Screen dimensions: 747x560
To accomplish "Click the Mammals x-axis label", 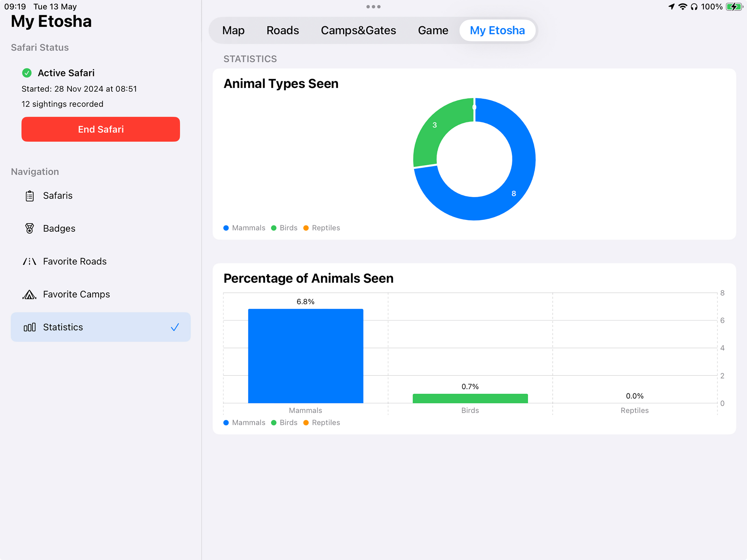I will pyautogui.click(x=306, y=411).
